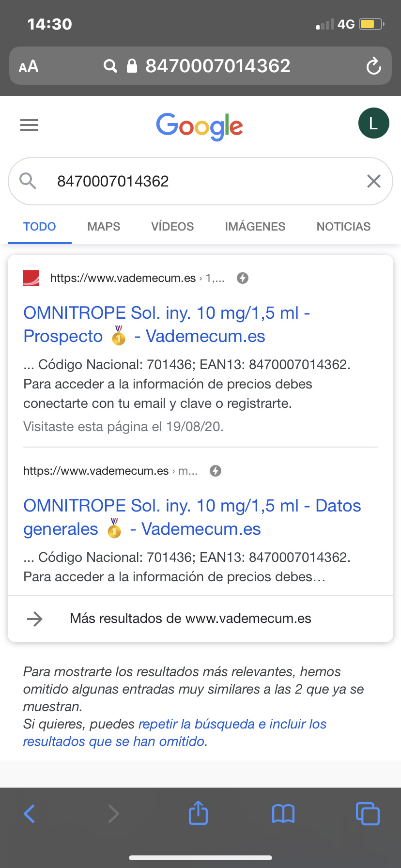
Task: Tap the 14:30 status bar clock
Action: tap(49, 24)
